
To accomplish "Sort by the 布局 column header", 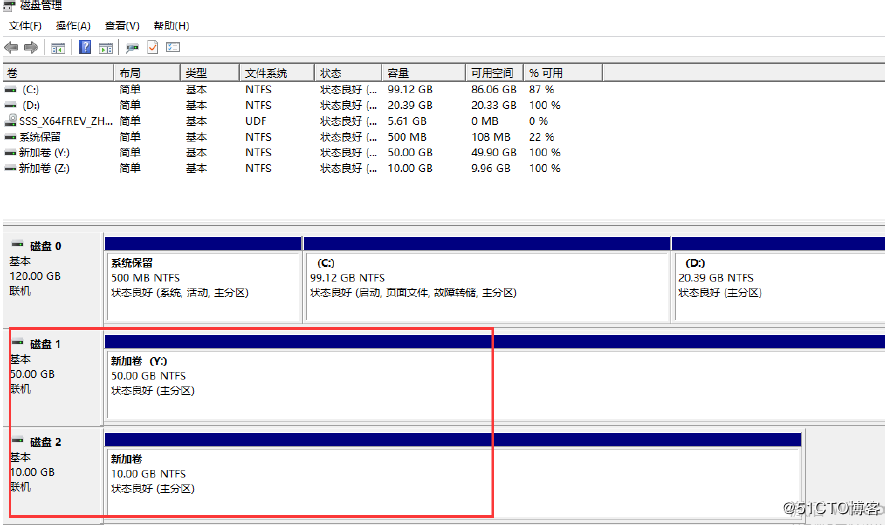I will pos(148,73).
